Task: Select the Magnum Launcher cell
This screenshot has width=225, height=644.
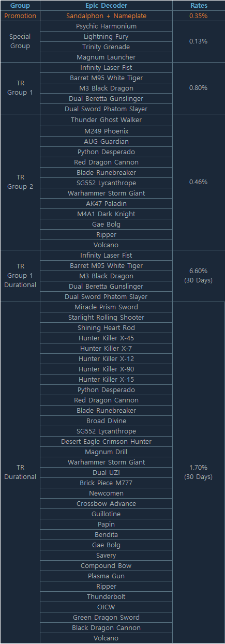Action: [106, 57]
